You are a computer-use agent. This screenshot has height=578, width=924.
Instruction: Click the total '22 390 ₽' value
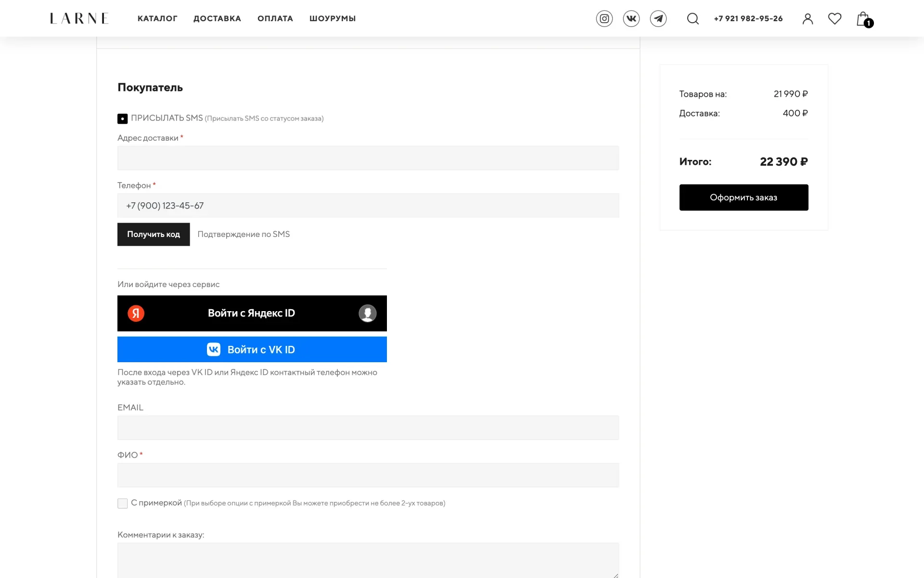click(x=784, y=162)
